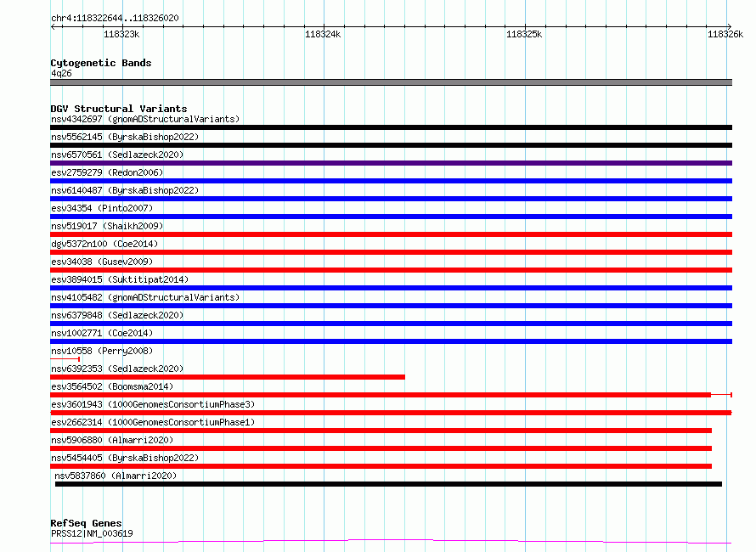Click the nsv5454405 ByrskaBishop2022 label

click(125, 458)
